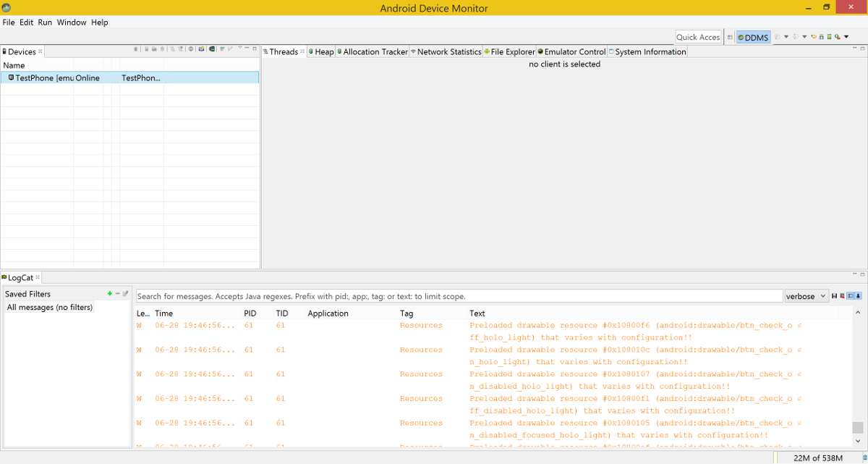Viewport: 868px width, 464px height.
Task: Click the Cause GC icon in Devices toolbar
Action: (x=162, y=49)
